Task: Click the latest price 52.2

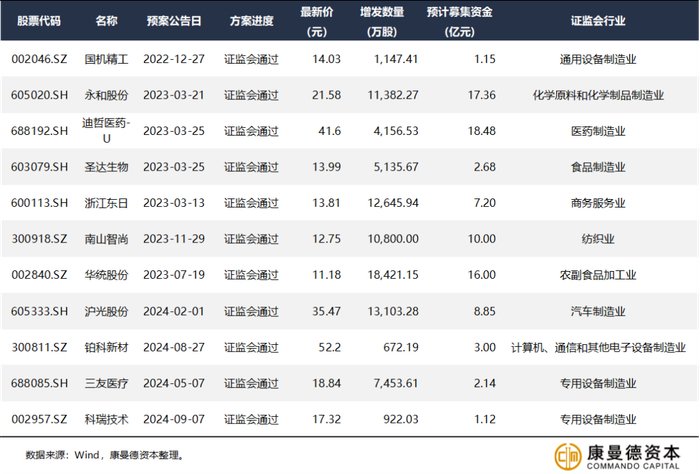Action: (329, 347)
